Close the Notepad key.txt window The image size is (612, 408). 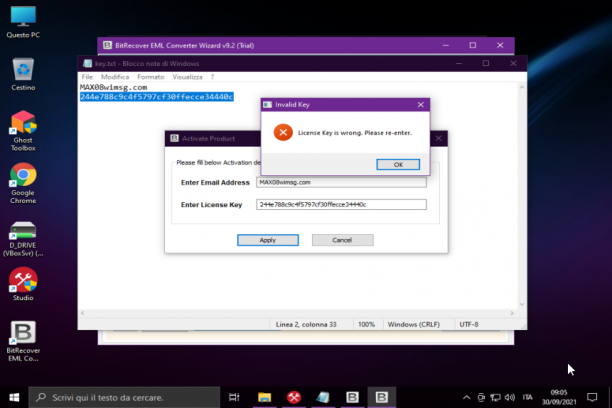click(x=513, y=63)
